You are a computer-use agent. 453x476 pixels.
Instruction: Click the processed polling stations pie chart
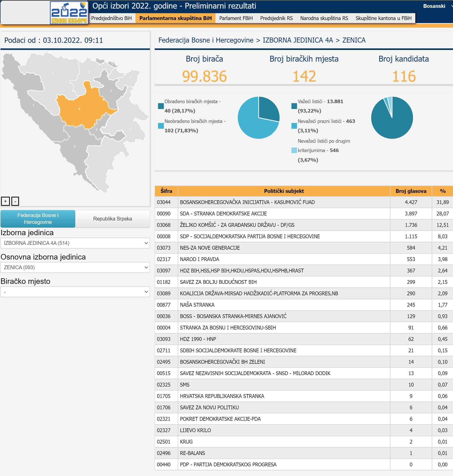[258, 118]
